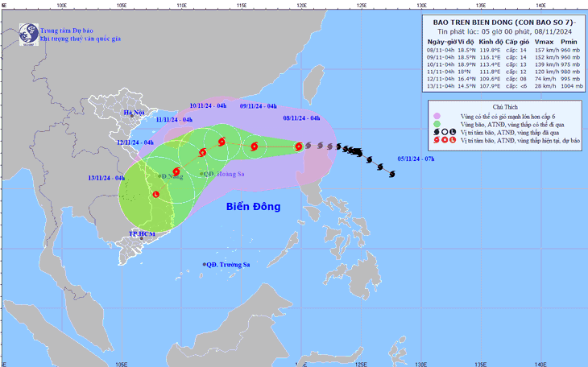This screenshot has width=588, height=367.
Task: Click the easternmost black past-track storm marker
Action: tap(392, 174)
